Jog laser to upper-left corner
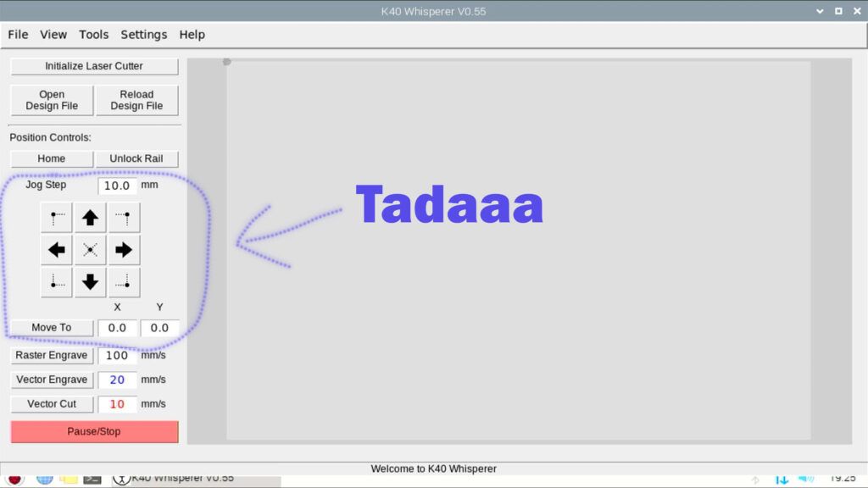The image size is (868, 488). coord(57,218)
